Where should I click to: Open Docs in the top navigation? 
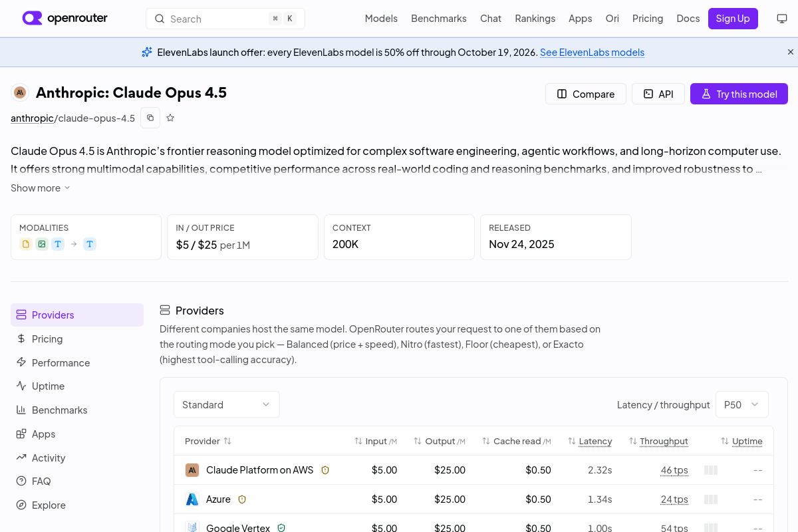(688, 19)
